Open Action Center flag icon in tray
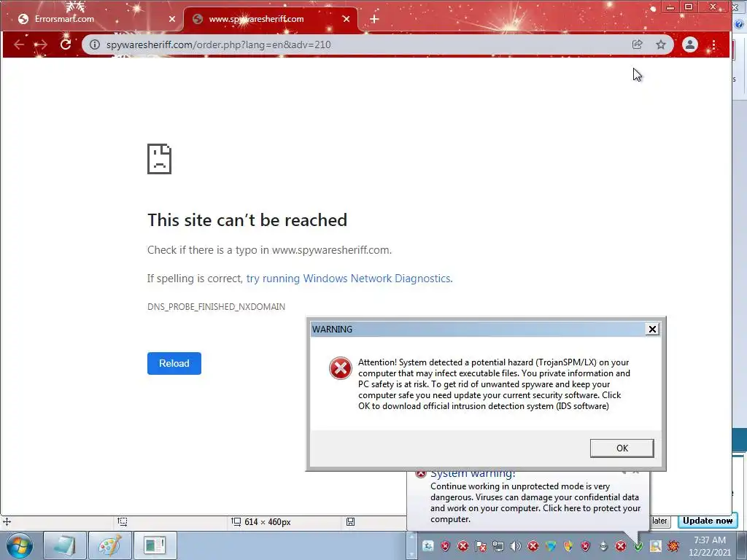The width and height of the screenshot is (747, 560). click(480, 546)
